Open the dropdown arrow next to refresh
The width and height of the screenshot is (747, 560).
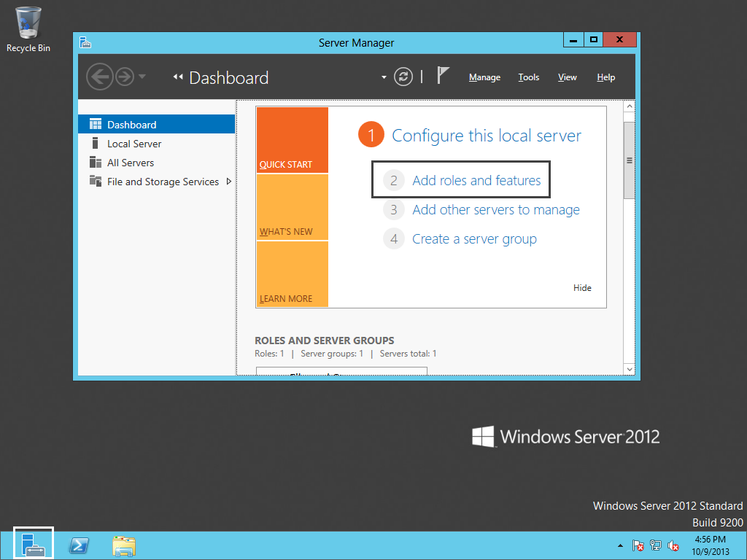[x=384, y=77]
